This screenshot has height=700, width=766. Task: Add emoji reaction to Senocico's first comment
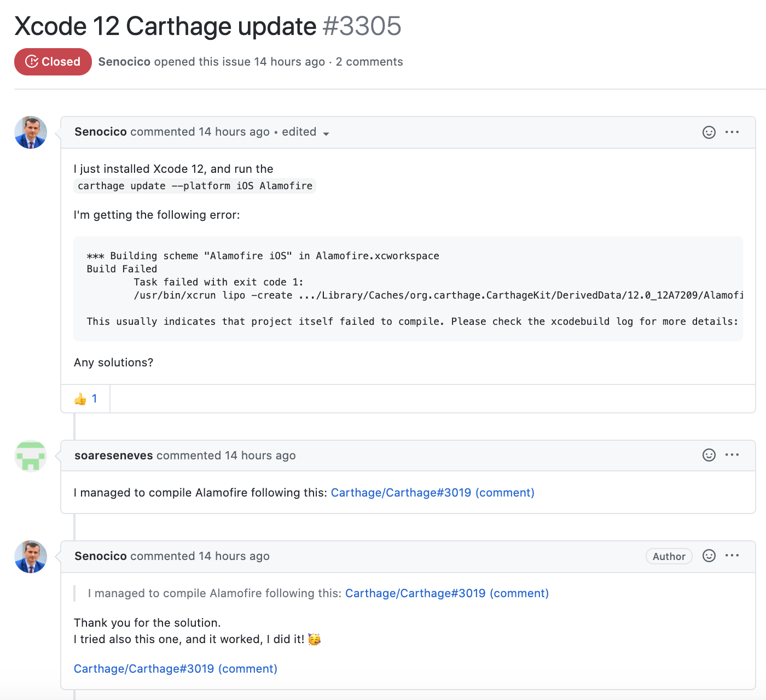tap(709, 132)
